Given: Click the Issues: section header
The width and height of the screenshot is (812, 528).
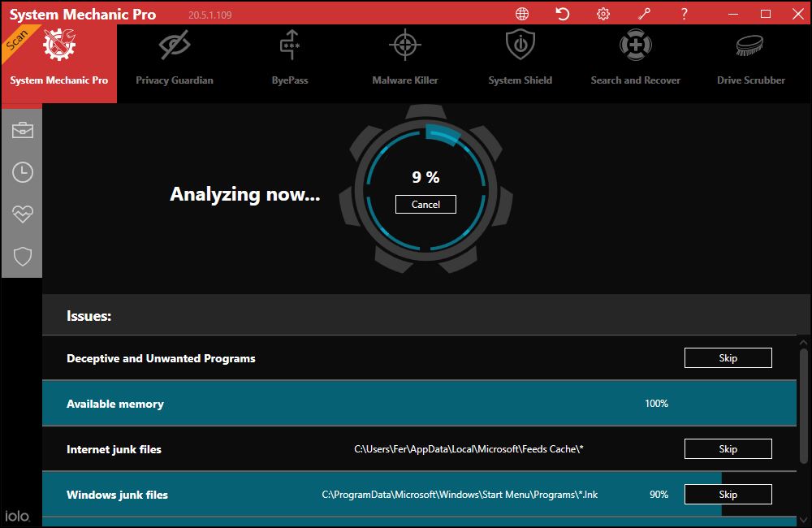Looking at the screenshot, I should coord(89,316).
